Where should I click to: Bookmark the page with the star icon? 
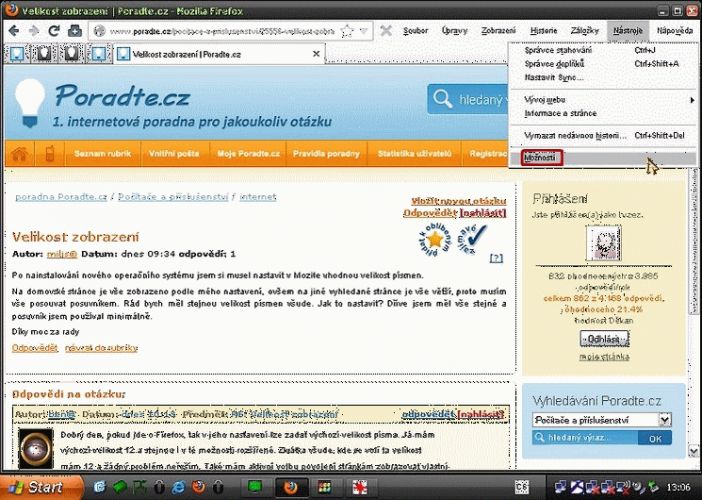pyautogui.click(x=347, y=31)
